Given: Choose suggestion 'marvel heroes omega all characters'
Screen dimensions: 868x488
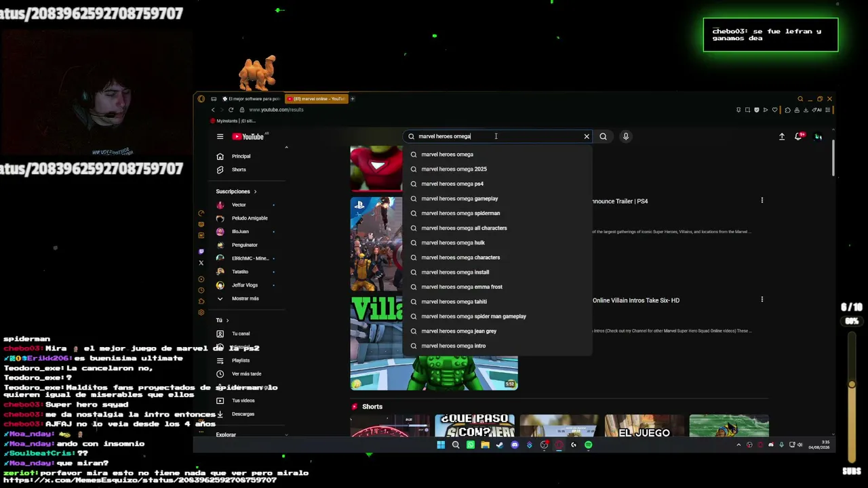Looking at the screenshot, I should click(497, 228).
